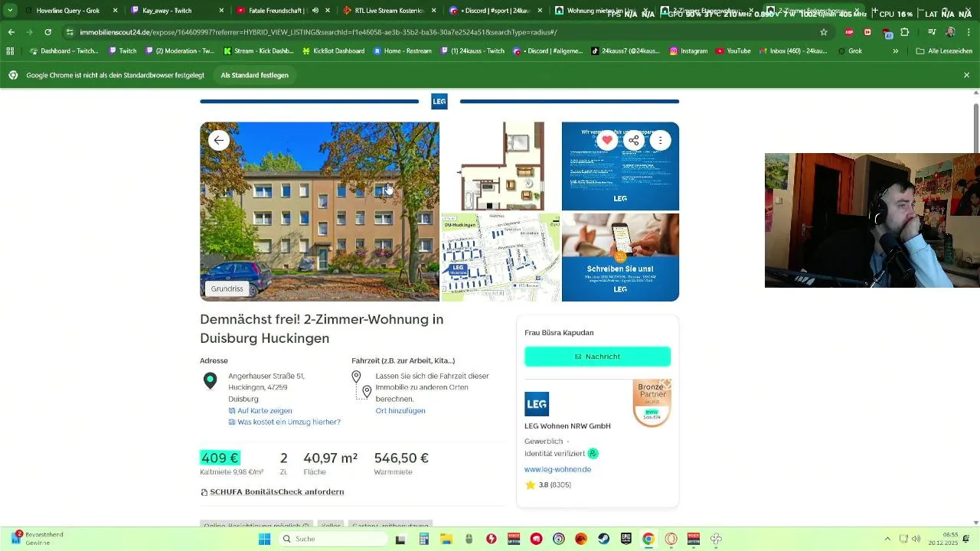Image resolution: width=980 pixels, height=551 pixels.
Task: Open the share icon on the listing
Action: click(634, 140)
